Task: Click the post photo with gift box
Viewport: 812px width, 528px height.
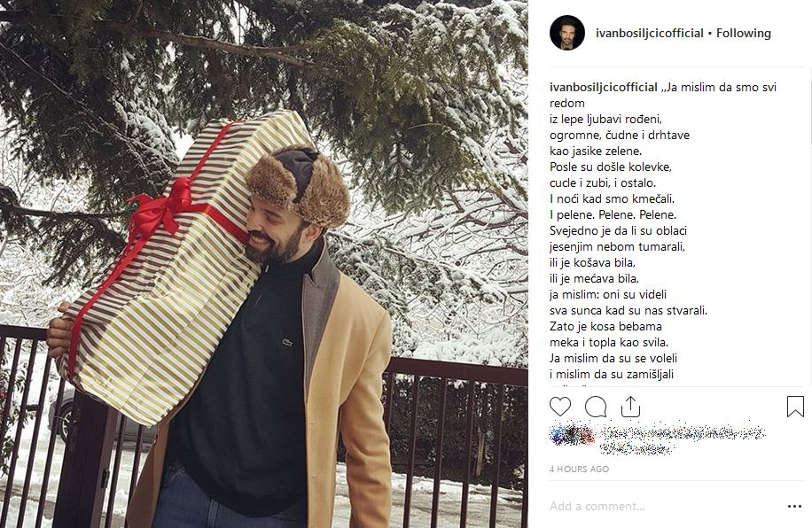Action: [x=264, y=264]
